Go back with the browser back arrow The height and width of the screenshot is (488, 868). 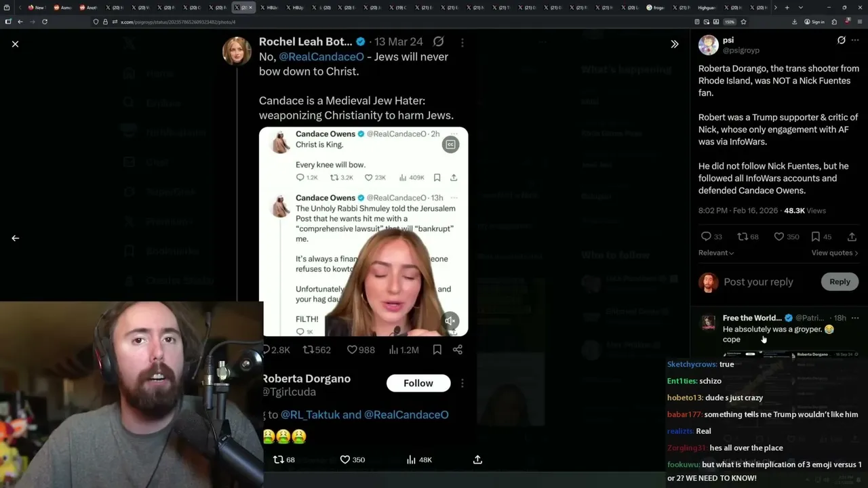coord(20,22)
